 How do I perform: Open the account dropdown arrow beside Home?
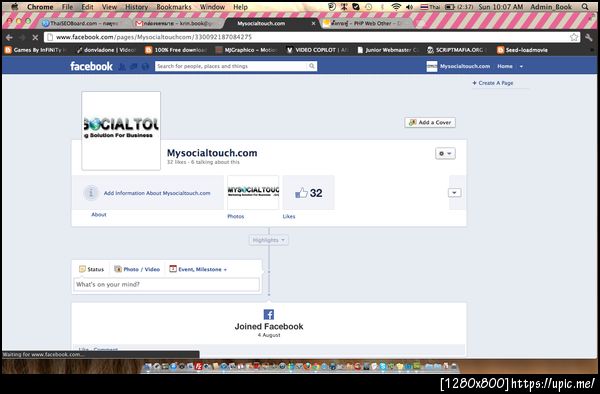(521, 67)
